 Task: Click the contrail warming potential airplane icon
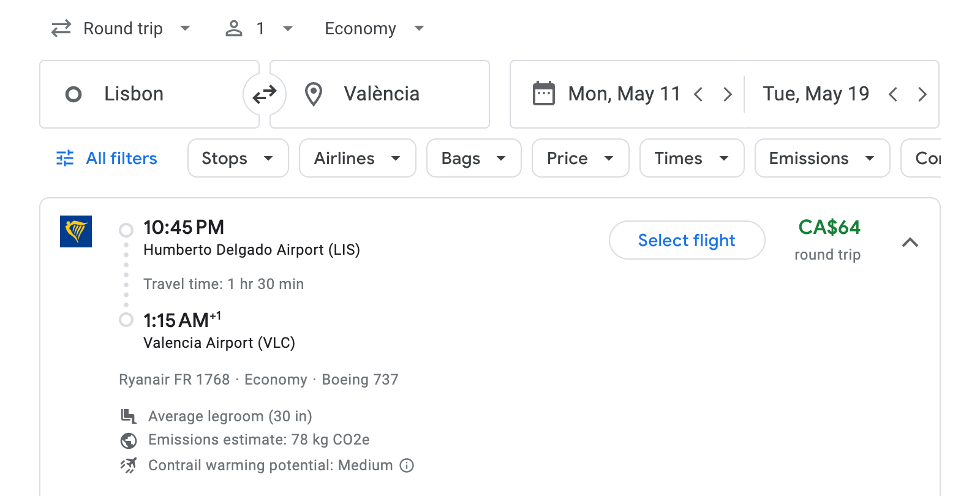coord(127,465)
